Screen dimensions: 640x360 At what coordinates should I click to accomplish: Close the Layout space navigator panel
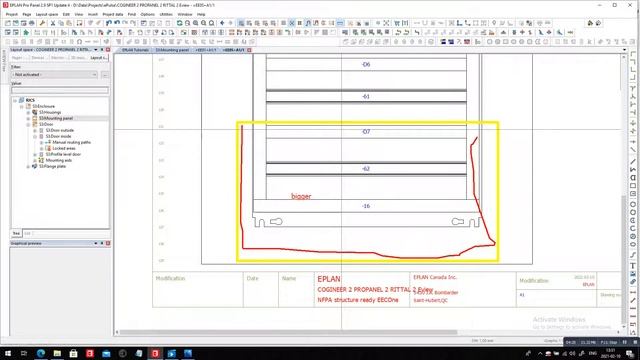tap(108, 50)
